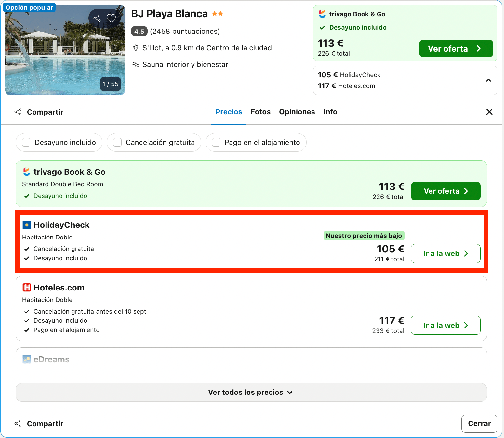Click the Opción popular badge
The height and width of the screenshot is (438, 504).
(29, 7)
